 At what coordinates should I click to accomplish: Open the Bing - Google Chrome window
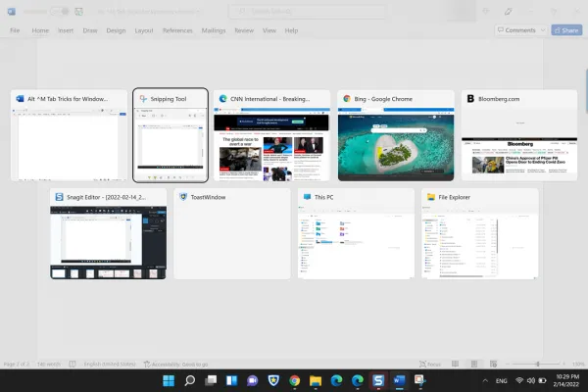[x=396, y=135]
